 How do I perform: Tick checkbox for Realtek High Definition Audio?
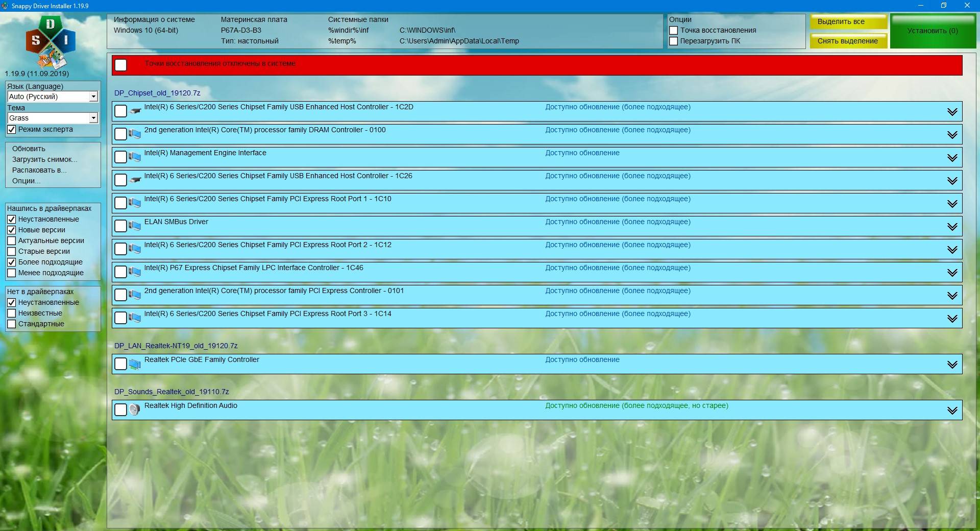point(120,409)
